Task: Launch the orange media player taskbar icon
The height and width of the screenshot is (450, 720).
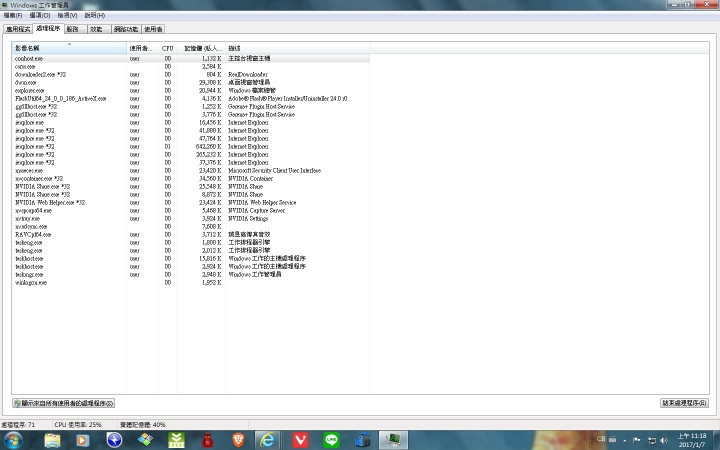Action: click(x=83, y=440)
